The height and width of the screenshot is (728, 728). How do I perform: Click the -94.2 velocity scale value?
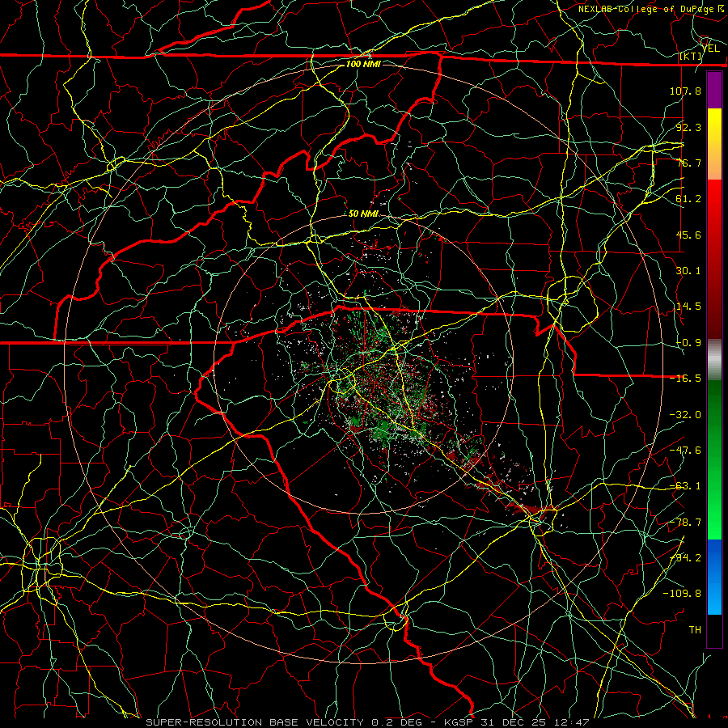point(685,558)
